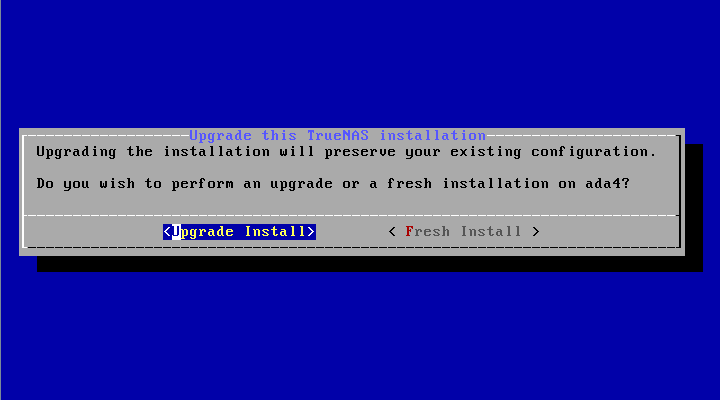Screen dimensions: 720x400
Task: Choose the Fresh Install option
Action: click(x=464, y=231)
